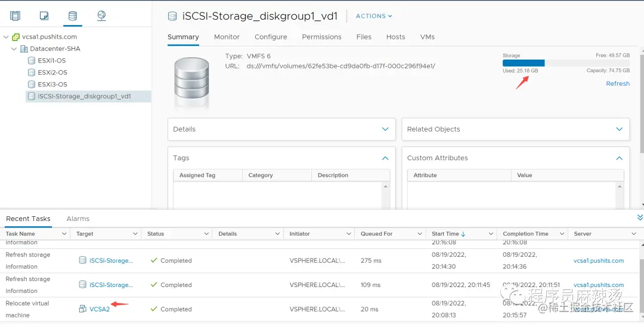Collapse the Recent Tasks panel double chevron
The image size is (644, 324).
(x=639, y=217)
